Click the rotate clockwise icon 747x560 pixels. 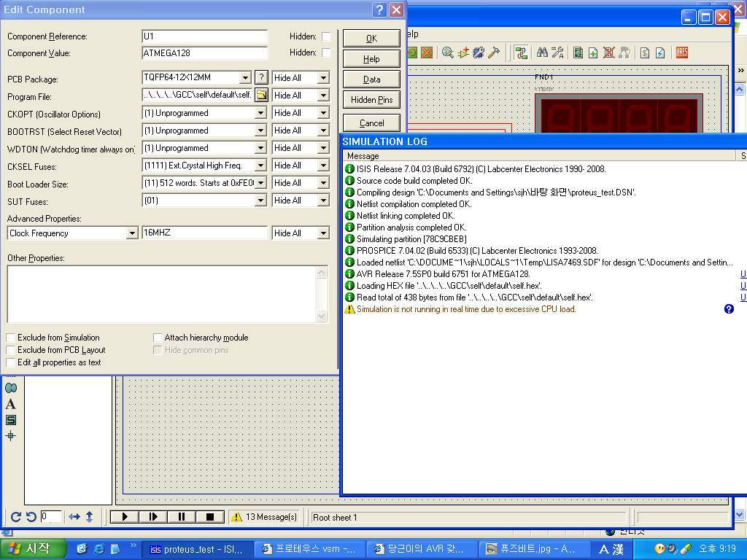[15, 517]
